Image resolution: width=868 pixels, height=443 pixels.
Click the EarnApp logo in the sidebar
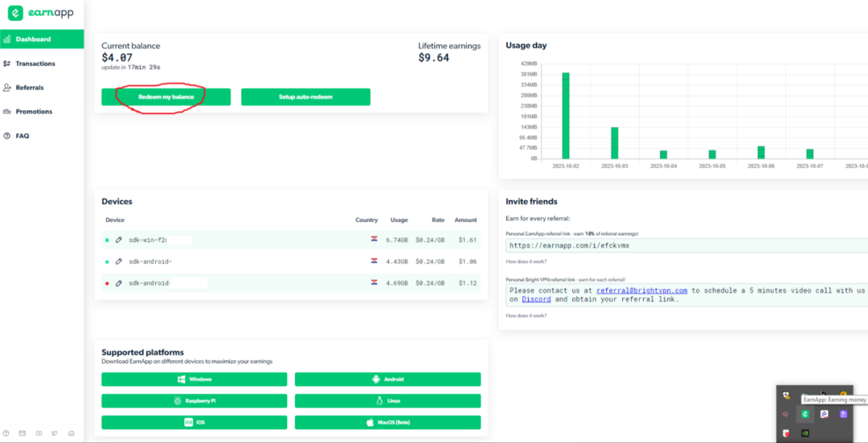click(x=40, y=13)
